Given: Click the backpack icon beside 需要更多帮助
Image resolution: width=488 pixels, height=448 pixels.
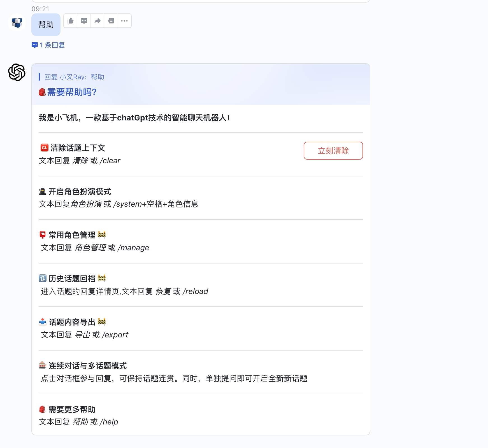Looking at the screenshot, I should click(x=42, y=409).
